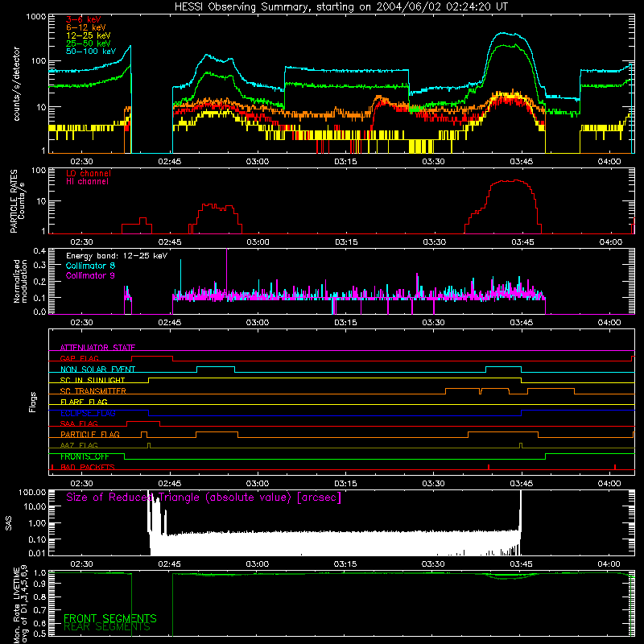
Task: Click the REAR SEGMENTS legend label
Action: 107,627
